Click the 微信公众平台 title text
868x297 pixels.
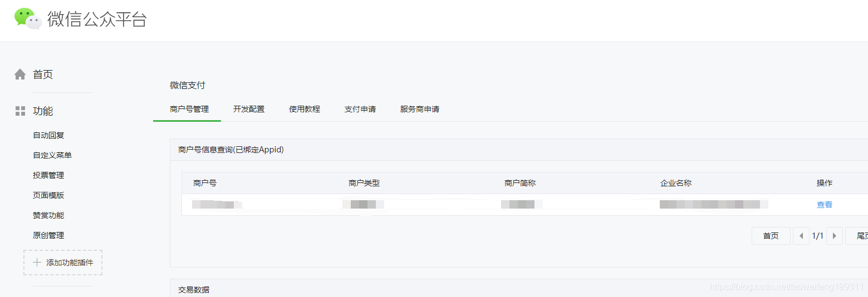pos(97,19)
